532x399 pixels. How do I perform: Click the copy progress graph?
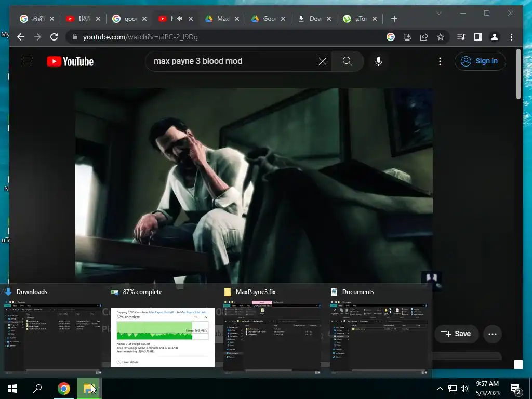[163, 330]
